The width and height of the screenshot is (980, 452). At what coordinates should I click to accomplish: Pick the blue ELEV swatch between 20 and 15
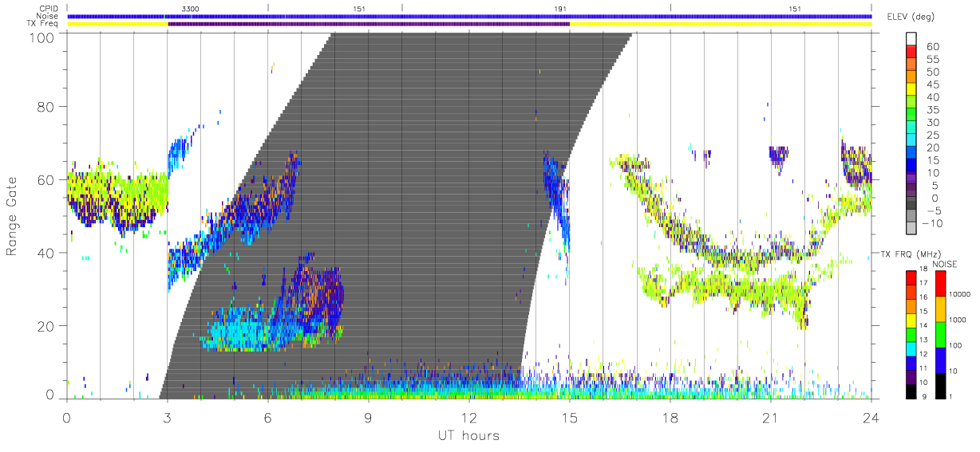tap(912, 153)
